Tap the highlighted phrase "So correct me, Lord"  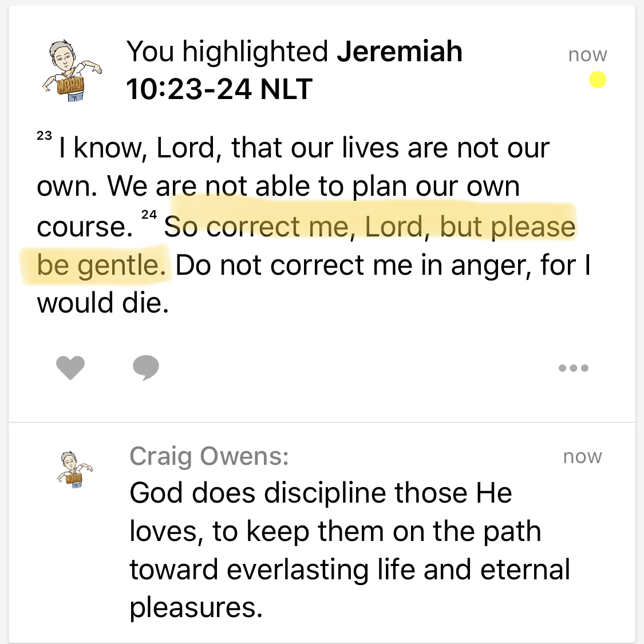pyautogui.click(x=295, y=227)
